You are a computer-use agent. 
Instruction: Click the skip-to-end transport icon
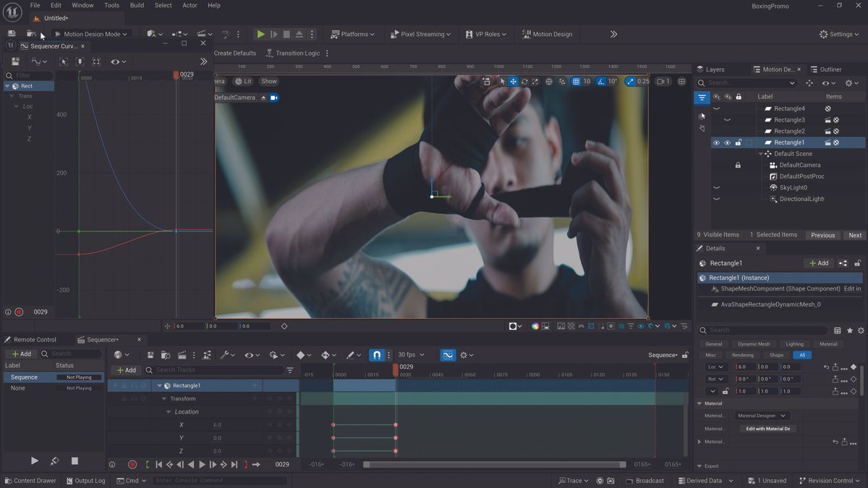pos(234,464)
